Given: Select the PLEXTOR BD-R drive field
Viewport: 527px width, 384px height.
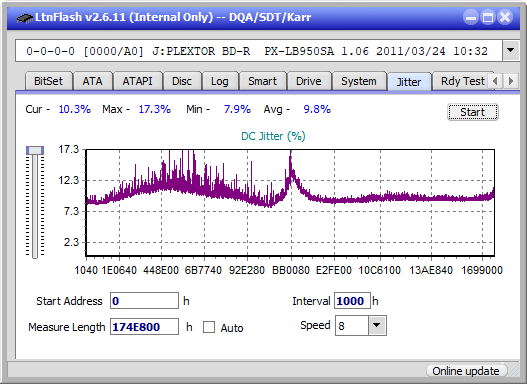Looking at the screenshot, I should pos(259,51).
